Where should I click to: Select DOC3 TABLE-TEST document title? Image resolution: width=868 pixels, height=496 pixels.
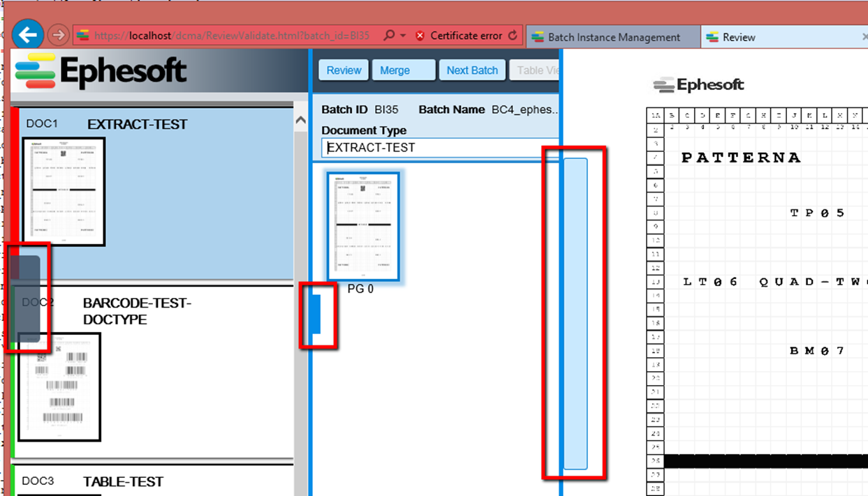coord(123,482)
